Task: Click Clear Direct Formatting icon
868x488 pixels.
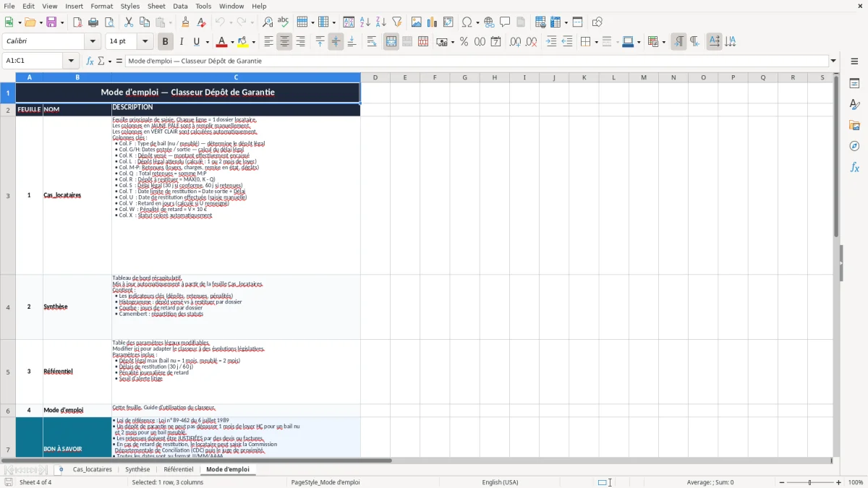Action: tap(202, 22)
